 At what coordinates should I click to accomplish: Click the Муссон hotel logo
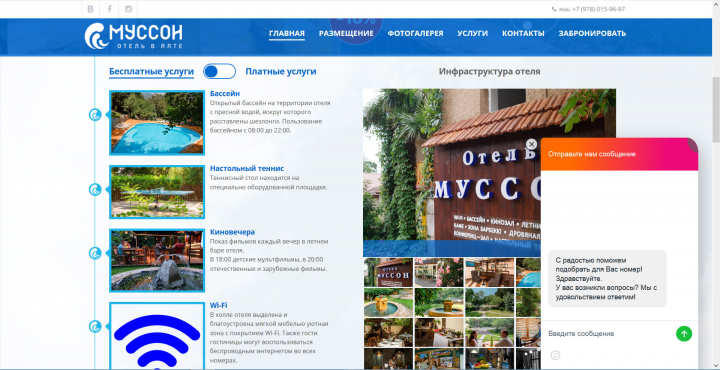pyautogui.click(x=134, y=36)
